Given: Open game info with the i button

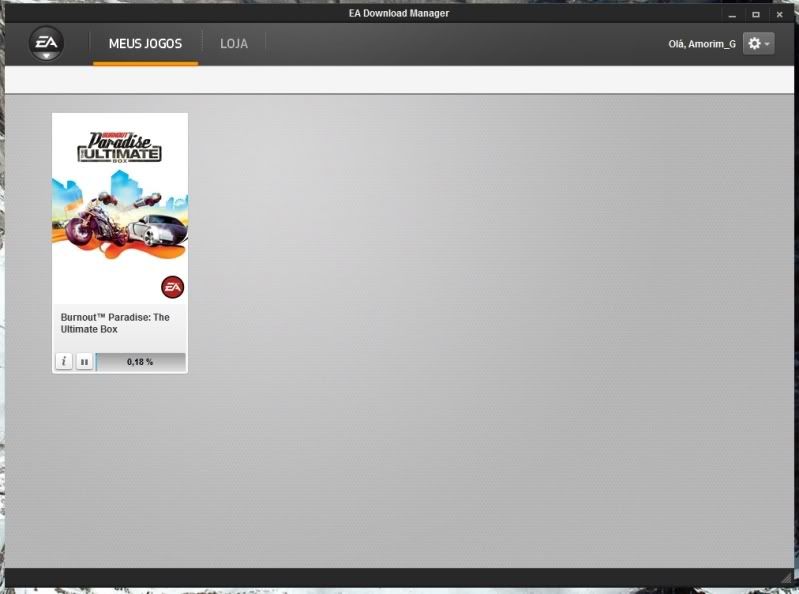Looking at the screenshot, I should (x=64, y=361).
